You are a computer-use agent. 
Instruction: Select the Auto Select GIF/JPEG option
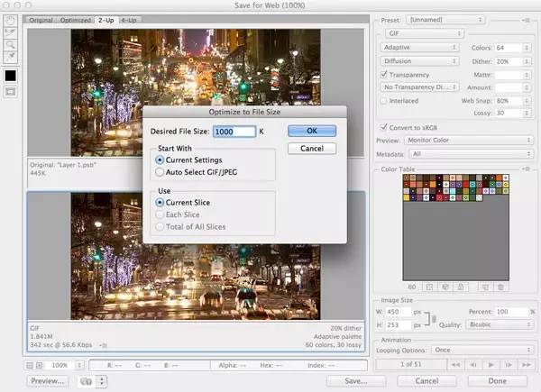(x=160, y=170)
